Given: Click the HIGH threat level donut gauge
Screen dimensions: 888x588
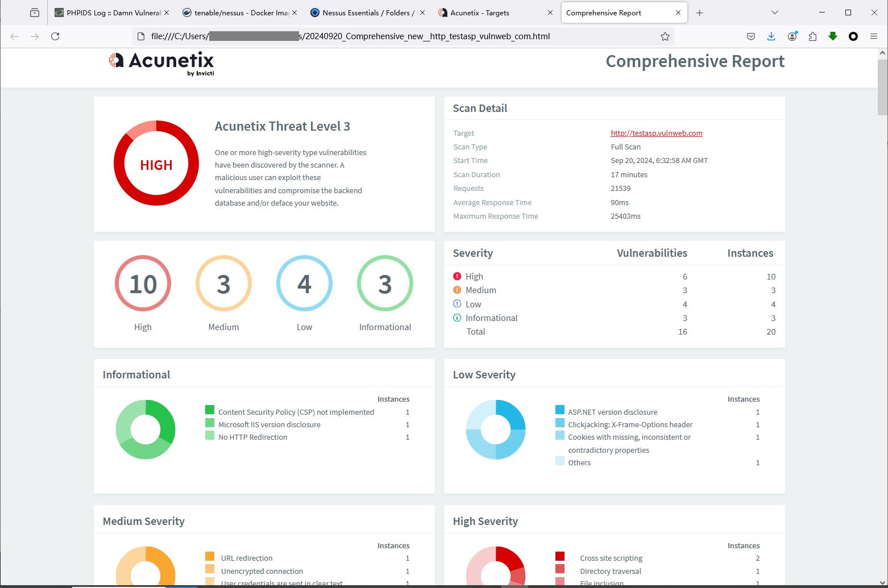Looking at the screenshot, I should coord(156,163).
